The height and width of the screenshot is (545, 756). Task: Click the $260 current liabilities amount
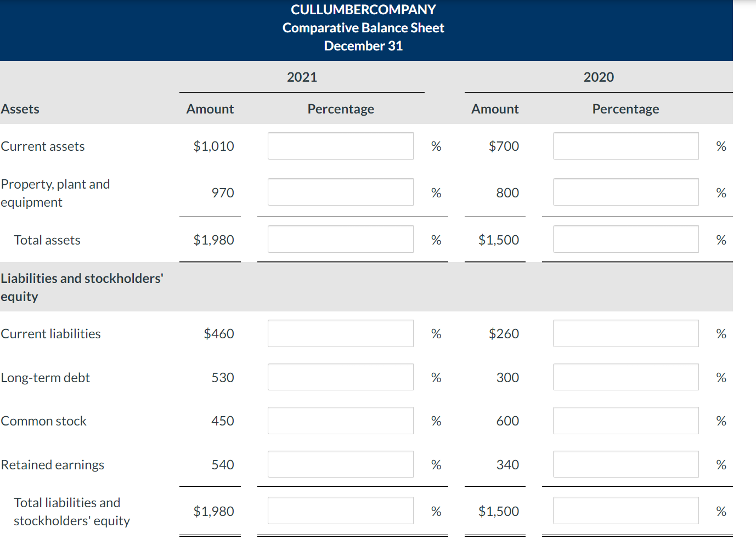point(504,334)
